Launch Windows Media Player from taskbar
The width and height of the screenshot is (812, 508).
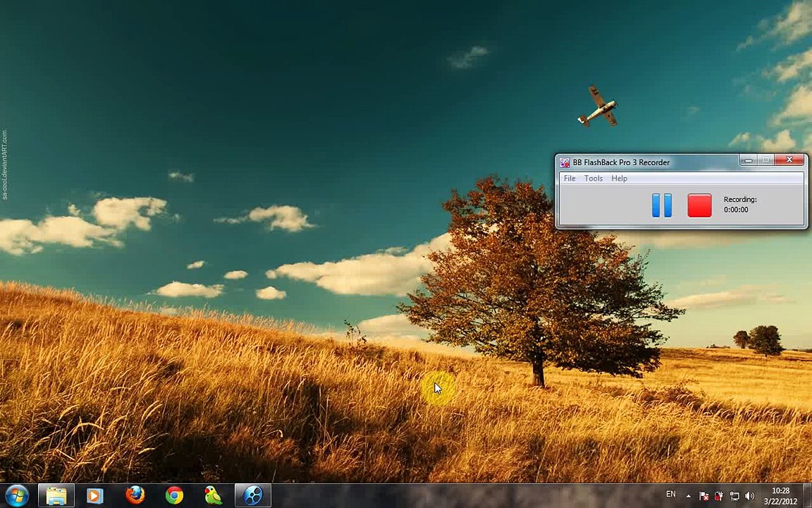point(94,496)
